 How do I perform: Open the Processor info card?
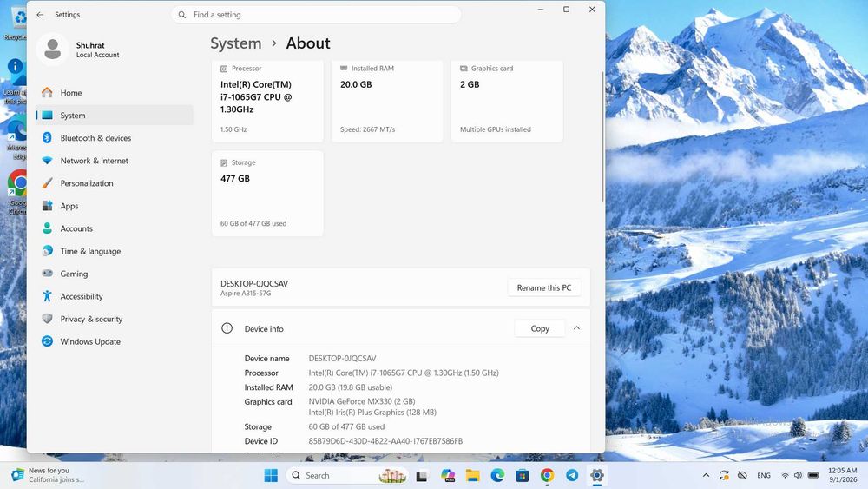[x=267, y=101]
